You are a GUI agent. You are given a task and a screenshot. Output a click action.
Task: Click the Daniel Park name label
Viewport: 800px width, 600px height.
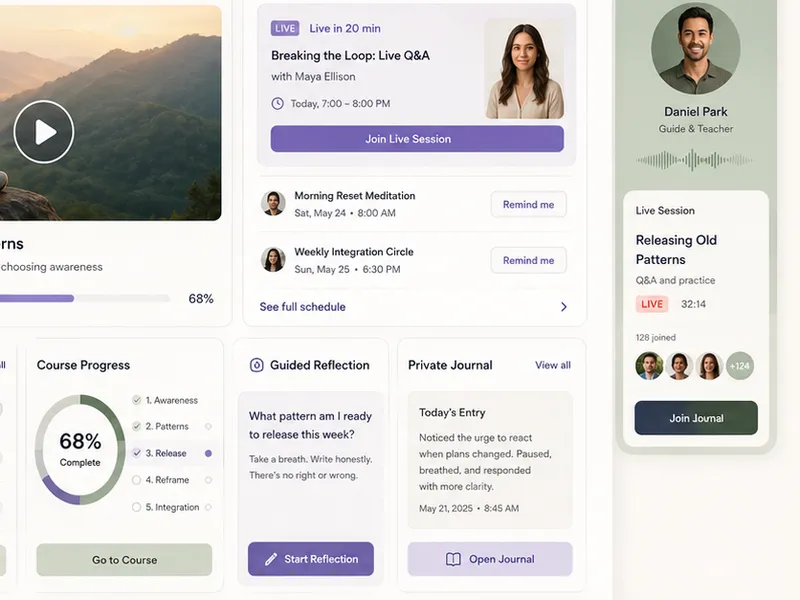click(695, 112)
